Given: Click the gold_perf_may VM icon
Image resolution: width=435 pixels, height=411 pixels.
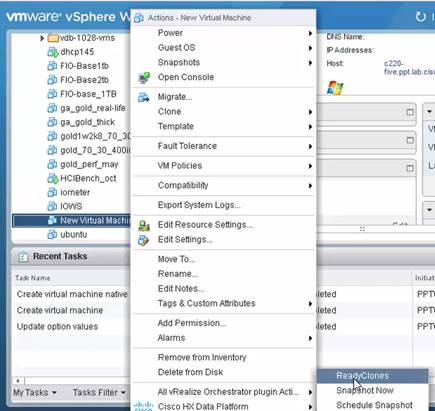Looking at the screenshot, I should 52,164.
